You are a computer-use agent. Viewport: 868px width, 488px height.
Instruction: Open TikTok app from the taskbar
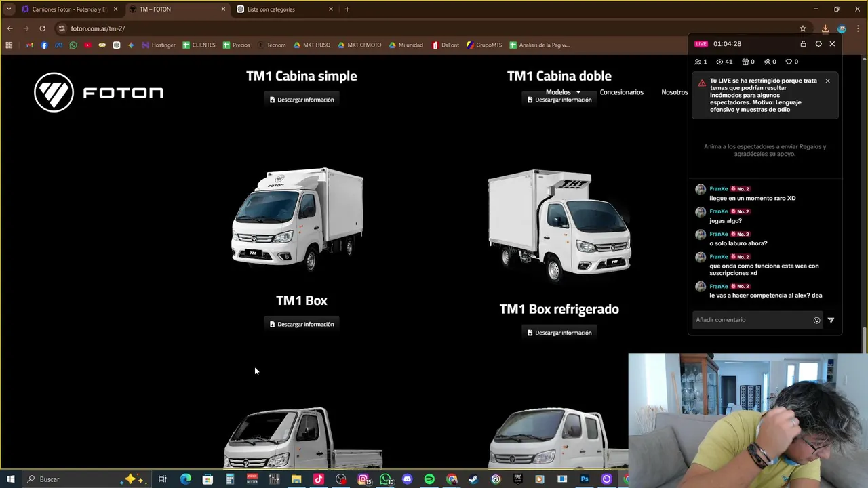pos(319,479)
